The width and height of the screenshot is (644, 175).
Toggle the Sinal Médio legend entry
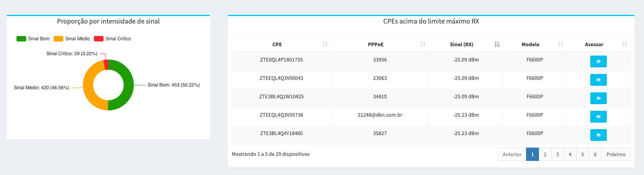pyautogui.click(x=72, y=39)
